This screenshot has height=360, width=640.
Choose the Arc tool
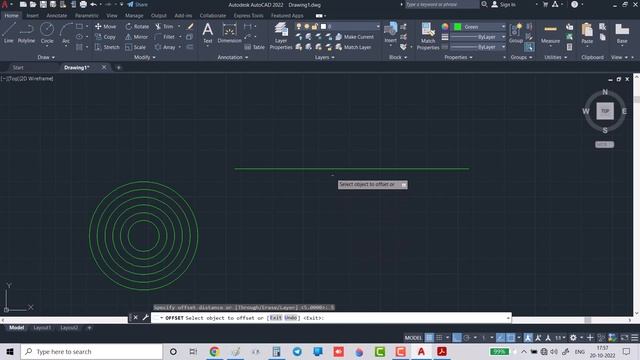(66, 33)
